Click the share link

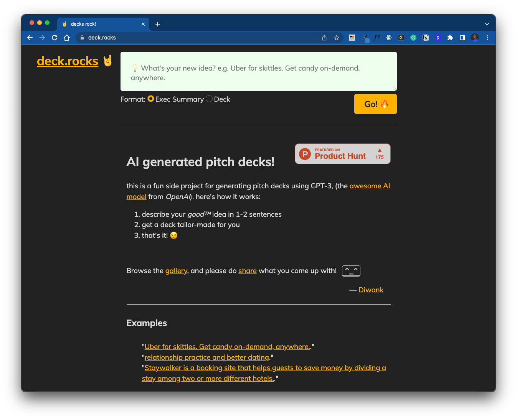pyautogui.click(x=248, y=271)
